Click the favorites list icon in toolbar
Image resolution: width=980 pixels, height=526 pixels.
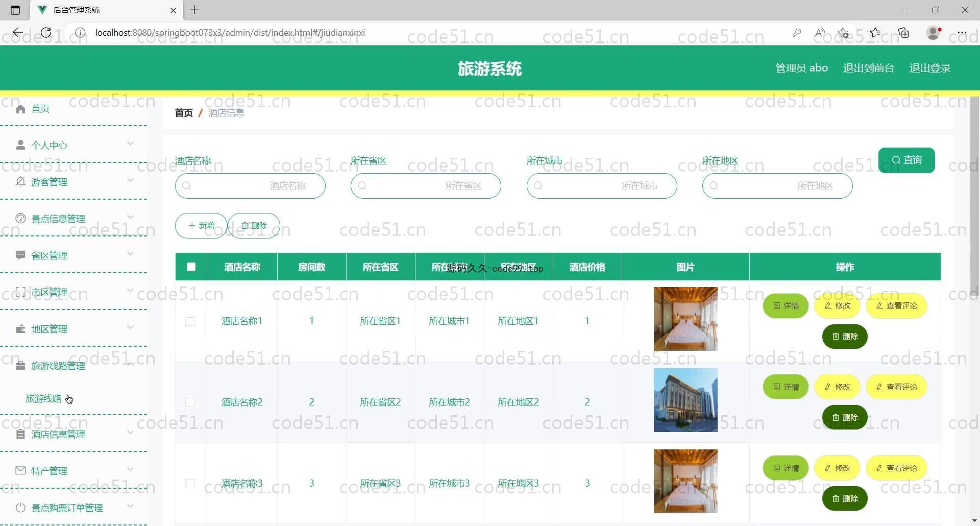(x=875, y=33)
